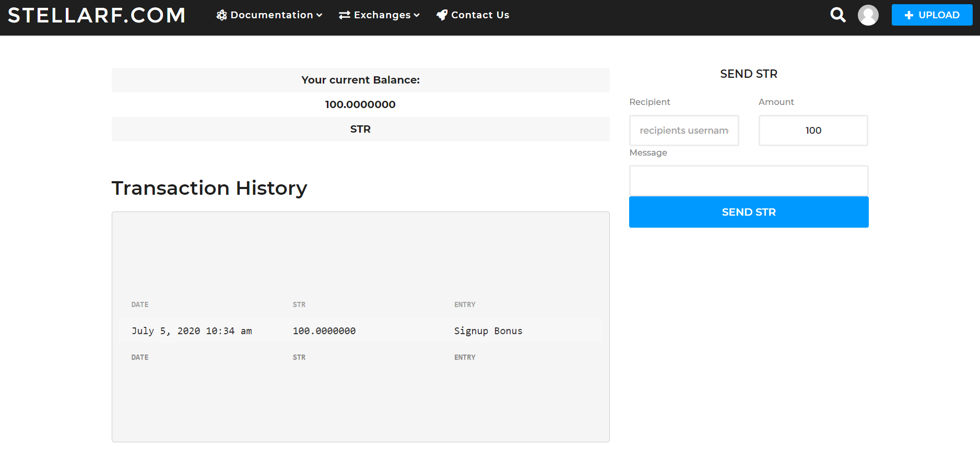Focus the Message text field

tap(749, 181)
